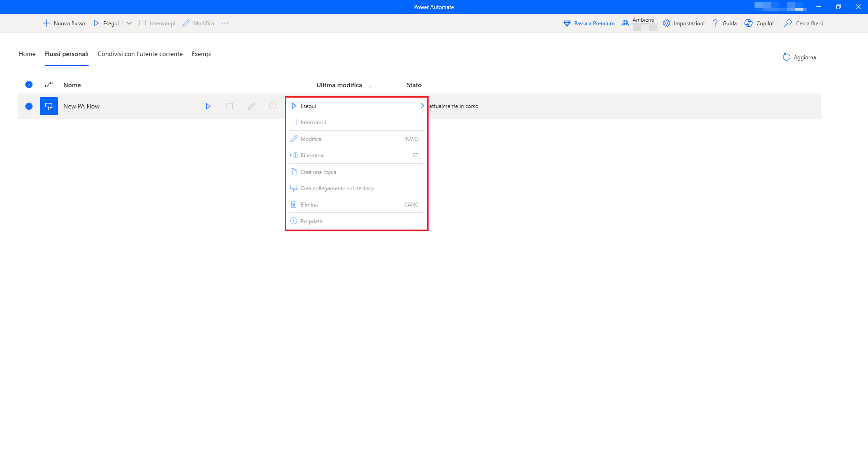Image resolution: width=868 pixels, height=470 pixels.
Task: Switch to the Esempi tab
Action: click(202, 54)
